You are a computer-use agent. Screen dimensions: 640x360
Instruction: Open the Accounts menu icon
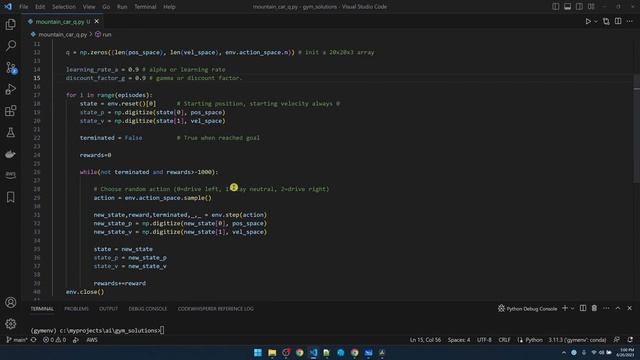pos(11,302)
